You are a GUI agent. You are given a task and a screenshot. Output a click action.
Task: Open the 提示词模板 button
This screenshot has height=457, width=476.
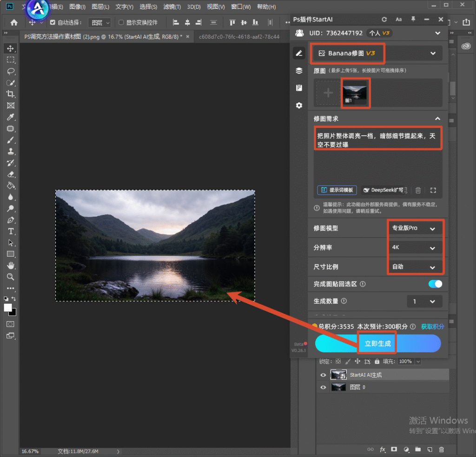pyautogui.click(x=337, y=190)
